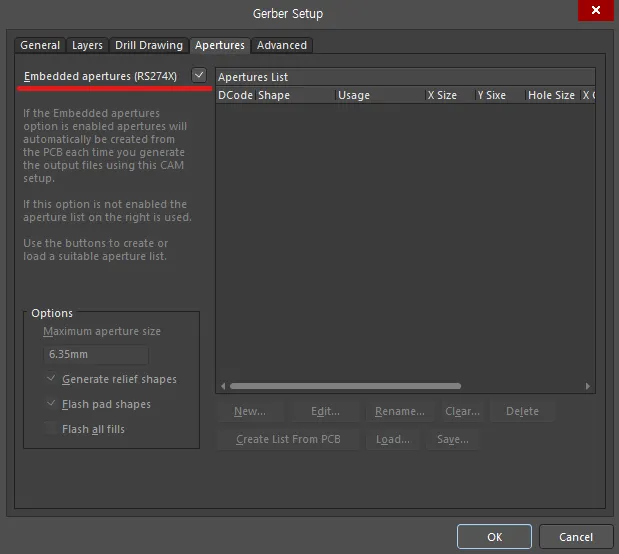
Task: Switch to the General tab
Action: pyautogui.click(x=40, y=45)
